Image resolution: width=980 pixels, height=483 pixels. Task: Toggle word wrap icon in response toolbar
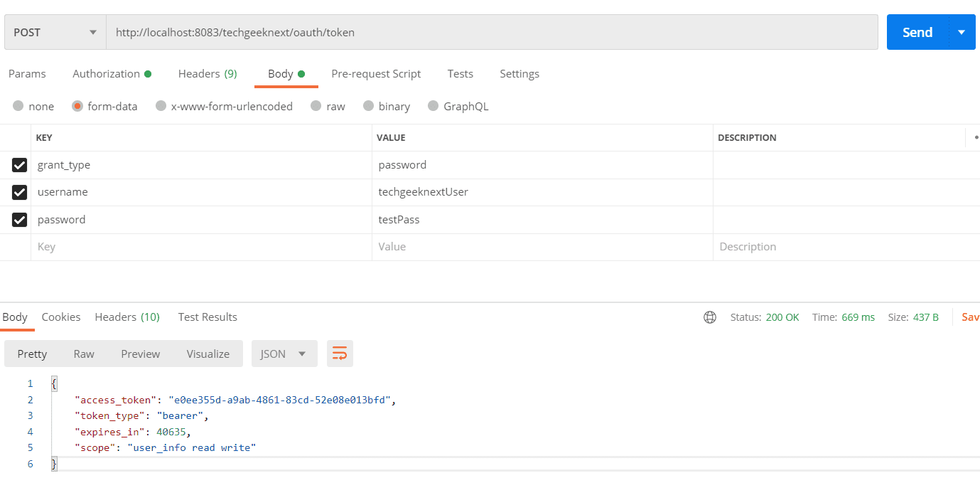340,354
